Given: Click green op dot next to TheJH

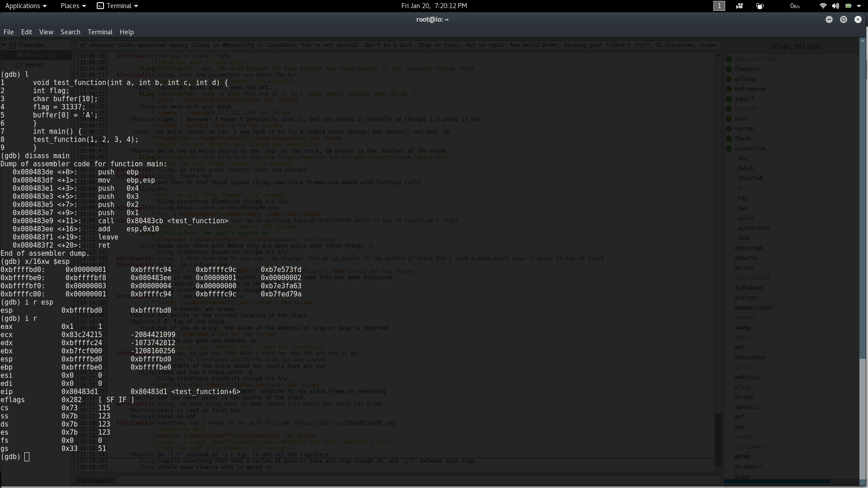Looking at the screenshot, I should [x=729, y=139].
